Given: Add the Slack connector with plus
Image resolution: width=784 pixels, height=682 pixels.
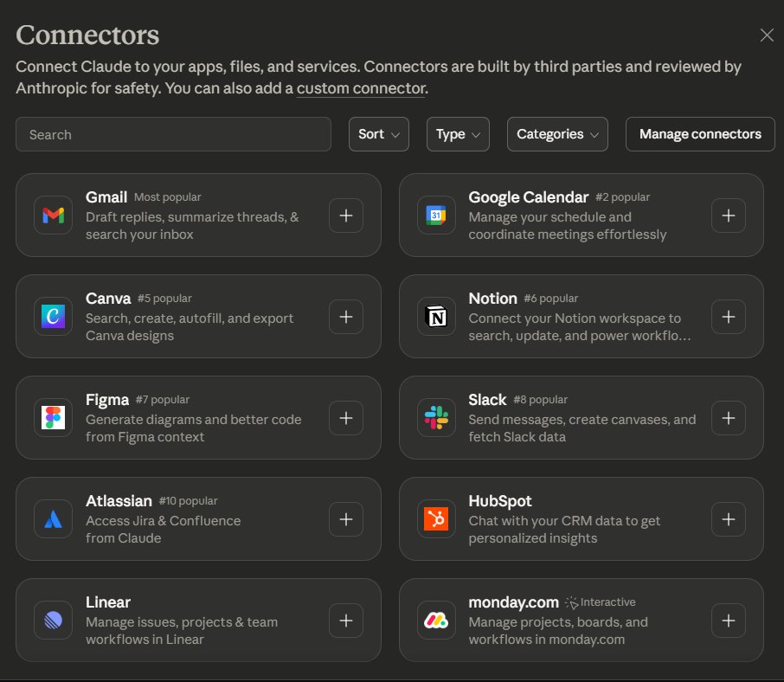Looking at the screenshot, I should [729, 418].
